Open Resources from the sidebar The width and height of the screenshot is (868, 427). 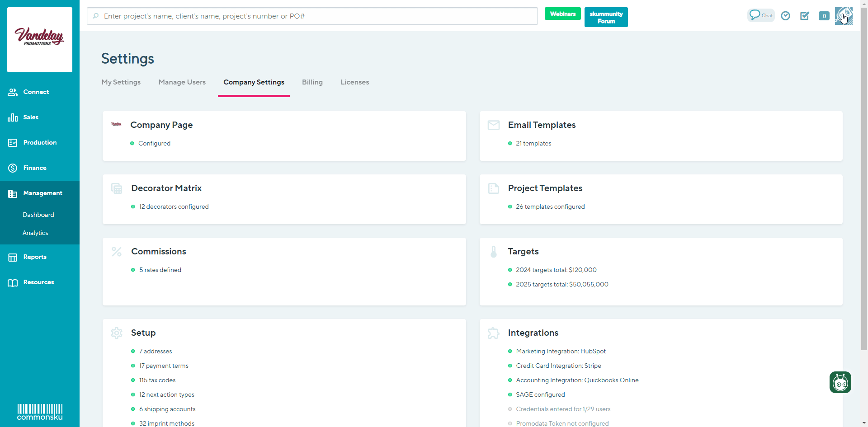[x=39, y=282]
